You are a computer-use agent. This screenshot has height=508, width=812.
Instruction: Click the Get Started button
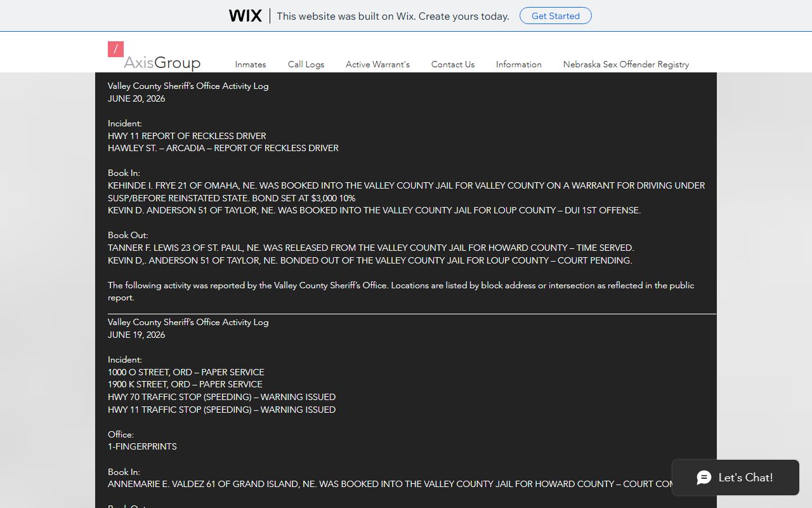click(x=556, y=16)
